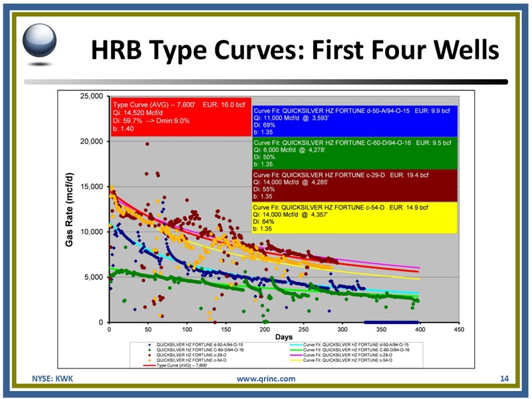
Task: Click legend text 'QUICKSILVER HZ FORTUNE d-50-A/94-O-15' data series
Action: (200, 344)
